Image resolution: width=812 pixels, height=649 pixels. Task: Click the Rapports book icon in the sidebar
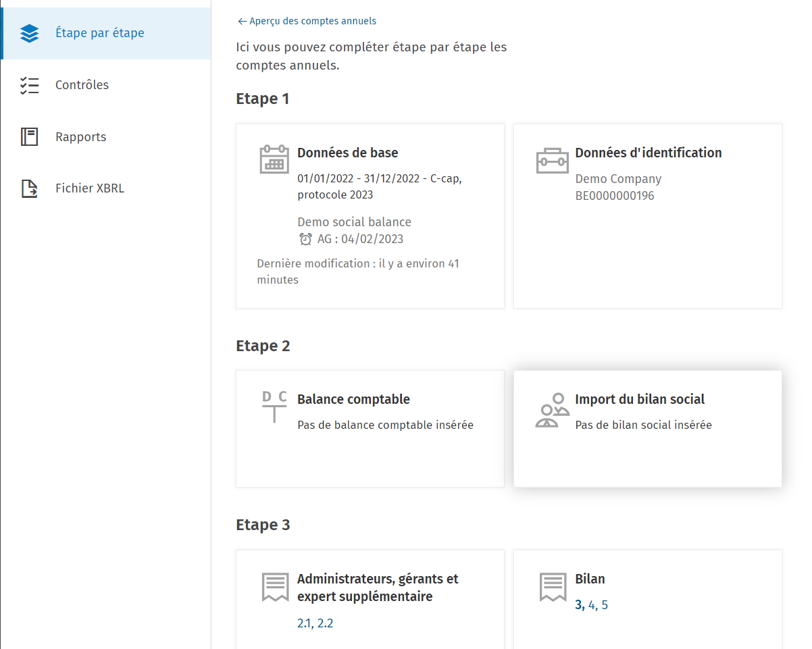click(30, 137)
